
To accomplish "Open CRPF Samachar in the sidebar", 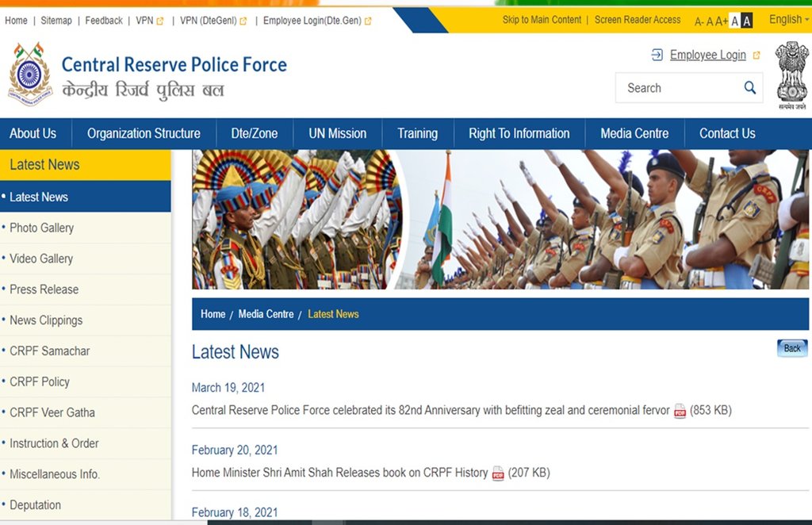I will [x=86, y=351].
